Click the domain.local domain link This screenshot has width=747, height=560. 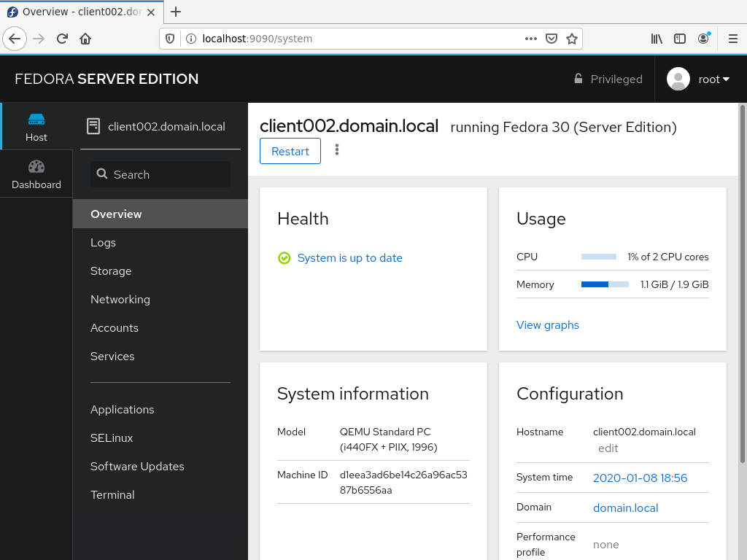[x=625, y=508]
